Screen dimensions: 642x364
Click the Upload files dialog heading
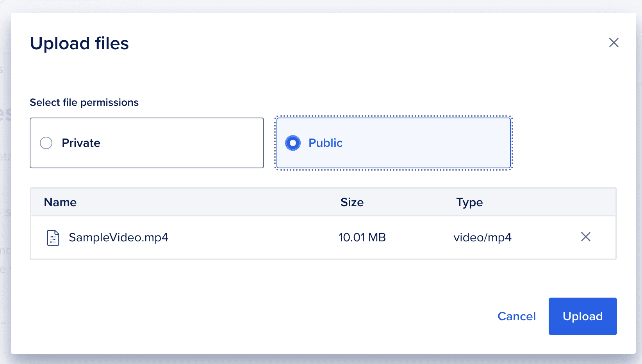point(79,43)
